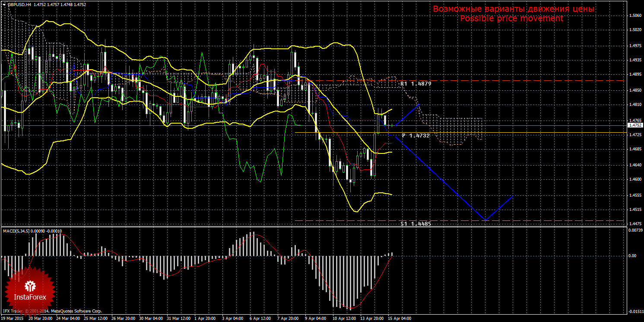This screenshot has width=644, height=322.
Task: Select the P 1.4732 pivot label
Action: (x=416, y=135)
